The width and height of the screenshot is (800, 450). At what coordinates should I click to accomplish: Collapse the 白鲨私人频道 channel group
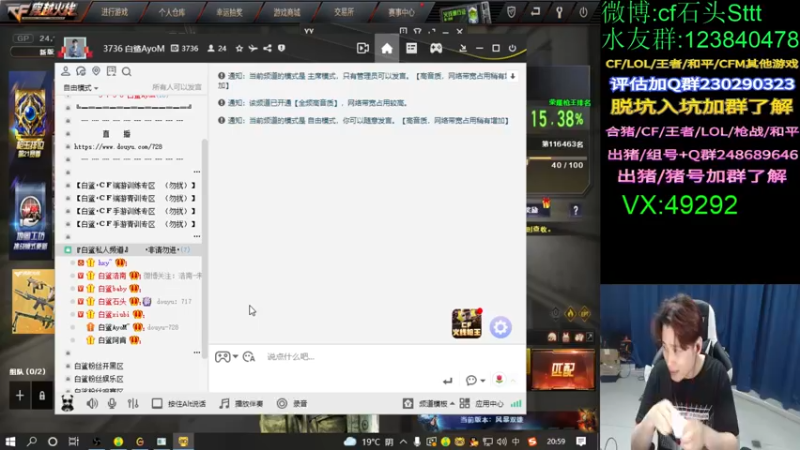tap(68, 250)
